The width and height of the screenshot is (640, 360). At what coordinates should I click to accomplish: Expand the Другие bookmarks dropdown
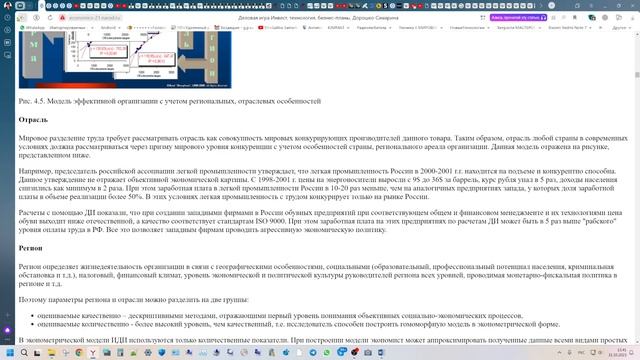click(x=622, y=28)
